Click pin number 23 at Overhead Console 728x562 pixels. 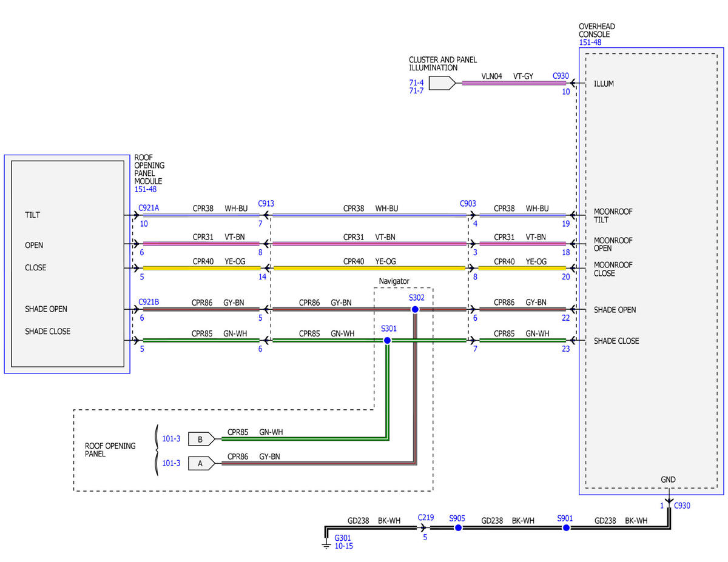coord(566,349)
